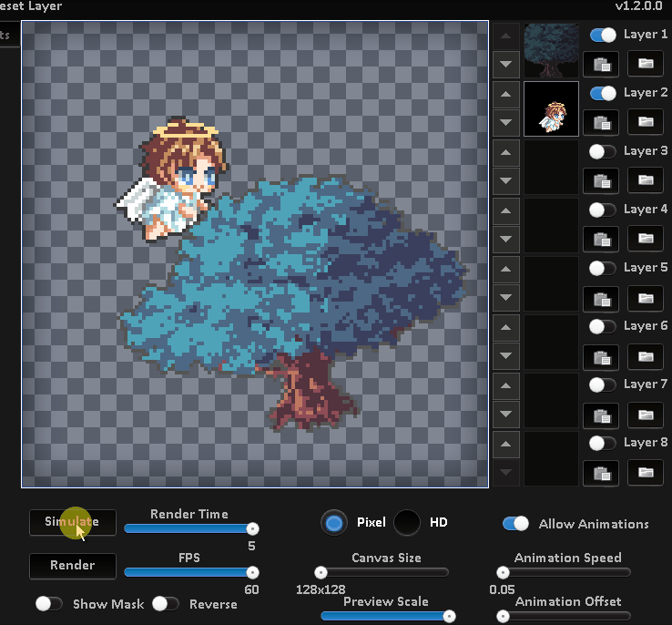This screenshot has width=672, height=625.
Task: Adjust the Render Time slider
Action: (x=191, y=528)
